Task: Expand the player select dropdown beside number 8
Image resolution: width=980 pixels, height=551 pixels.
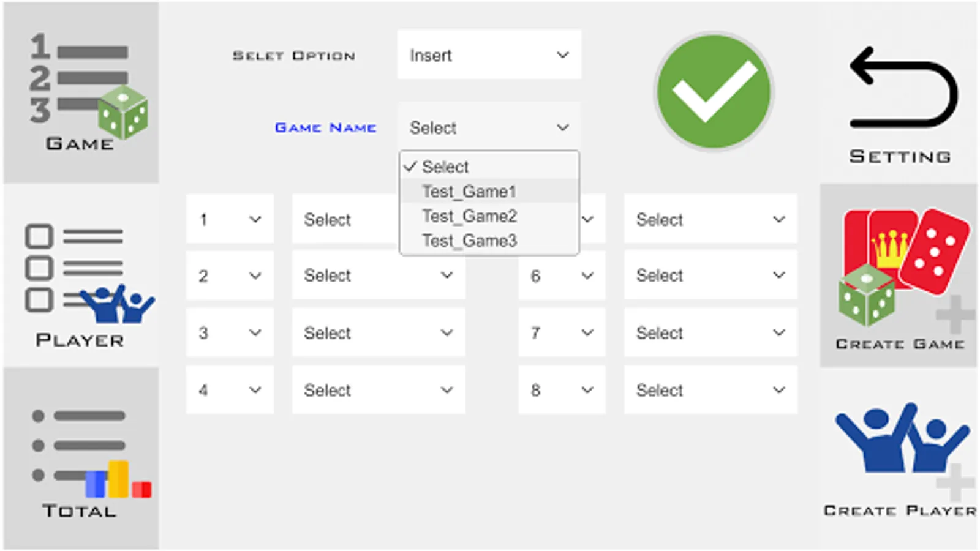Action: [x=710, y=390]
